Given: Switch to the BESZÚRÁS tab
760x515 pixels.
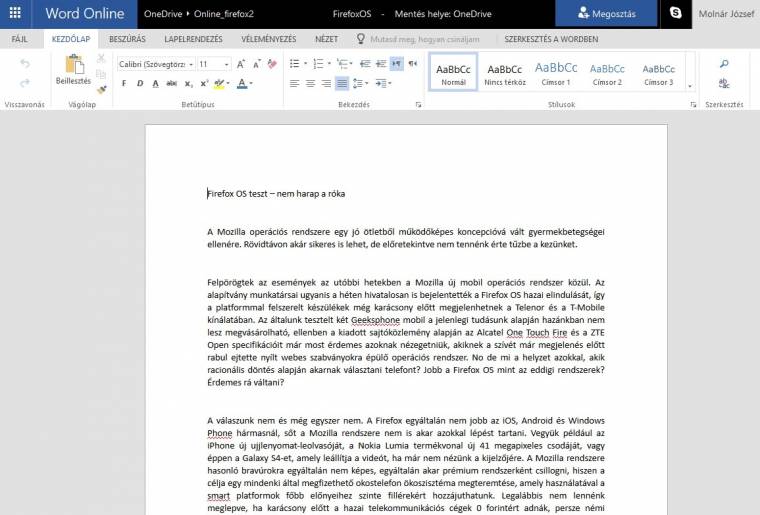Looking at the screenshot, I should (127, 39).
